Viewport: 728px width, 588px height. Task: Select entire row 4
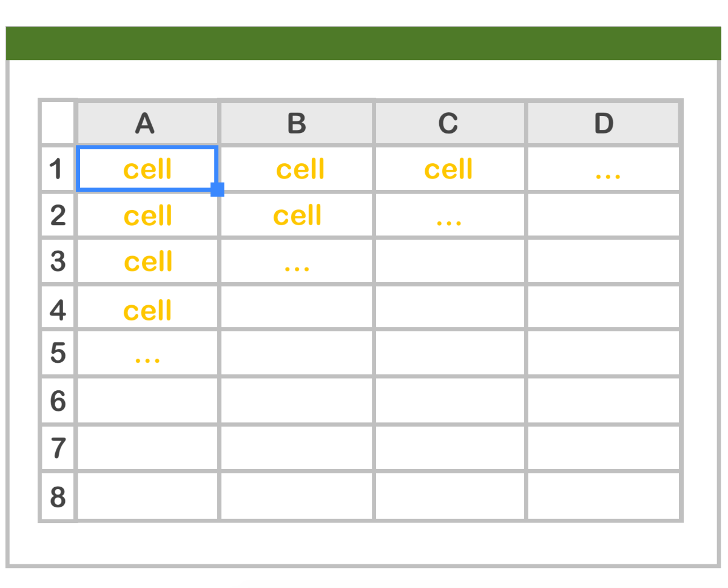[x=57, y=309]
